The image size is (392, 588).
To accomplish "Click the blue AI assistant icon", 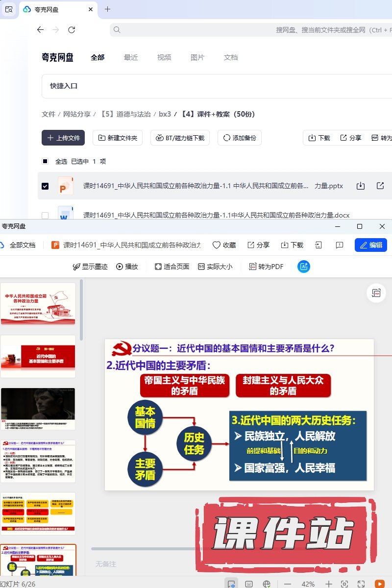I will (304, 267).
